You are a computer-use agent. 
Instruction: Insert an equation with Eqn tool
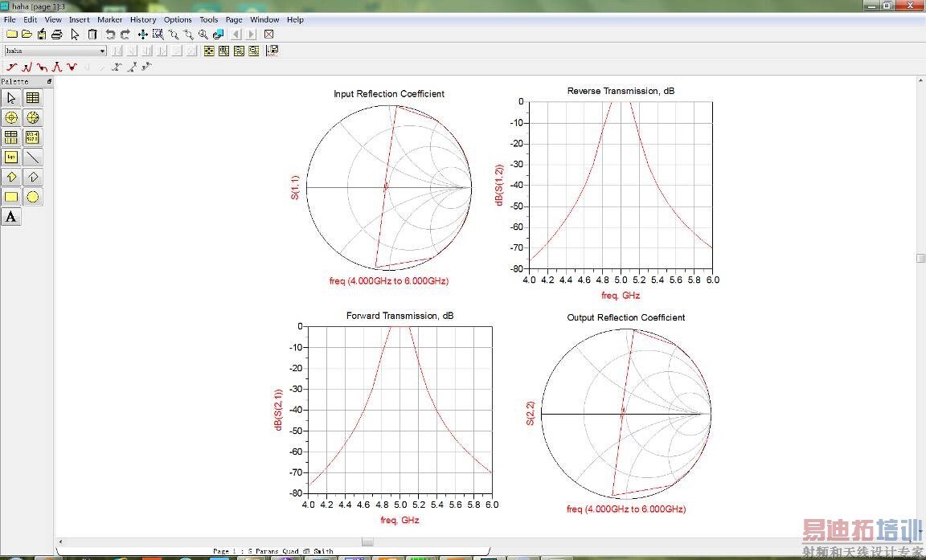pos(11,157)
